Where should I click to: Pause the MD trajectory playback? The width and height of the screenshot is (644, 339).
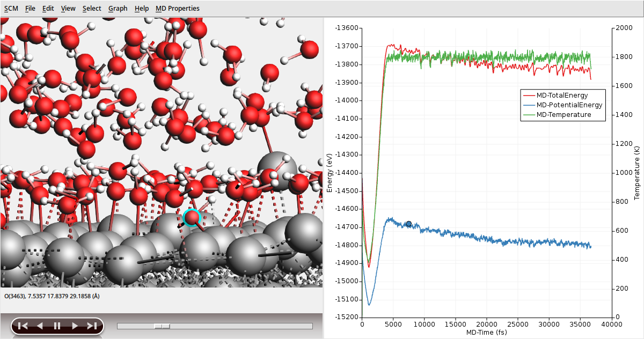tap(57, 326)
